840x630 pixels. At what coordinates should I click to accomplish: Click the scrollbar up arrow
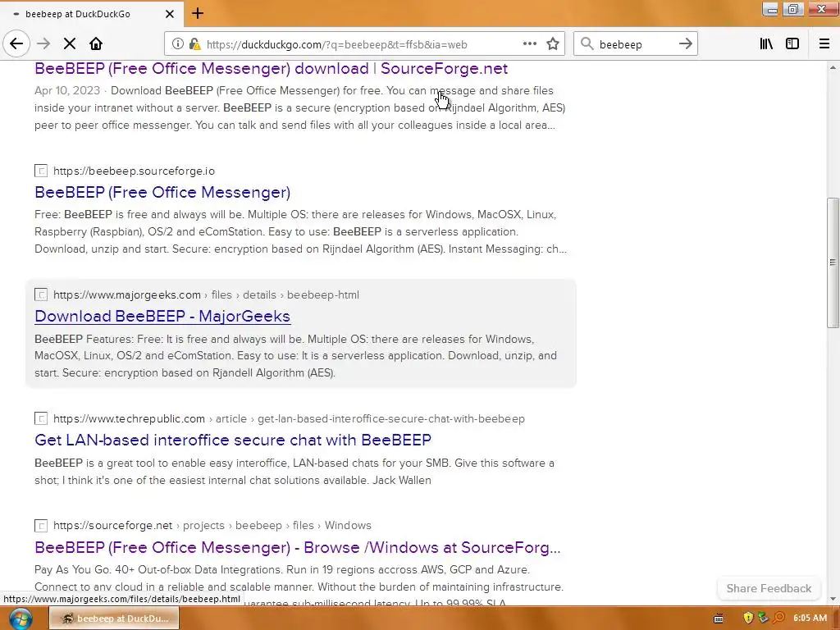pyautogui.click(x=833, y=67)
